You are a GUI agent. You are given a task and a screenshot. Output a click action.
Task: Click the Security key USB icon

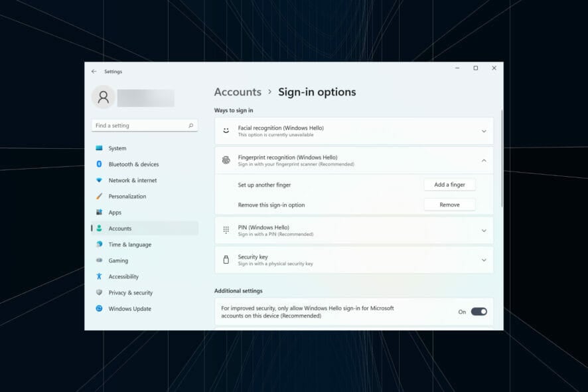pos(226,260)
